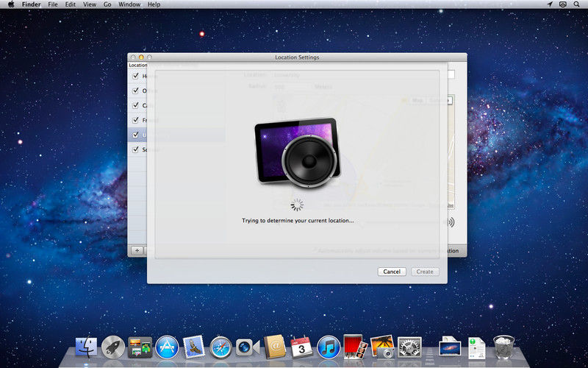
Task: Launch Launchpad rocket icon in dock
Action: click(113, 347)
